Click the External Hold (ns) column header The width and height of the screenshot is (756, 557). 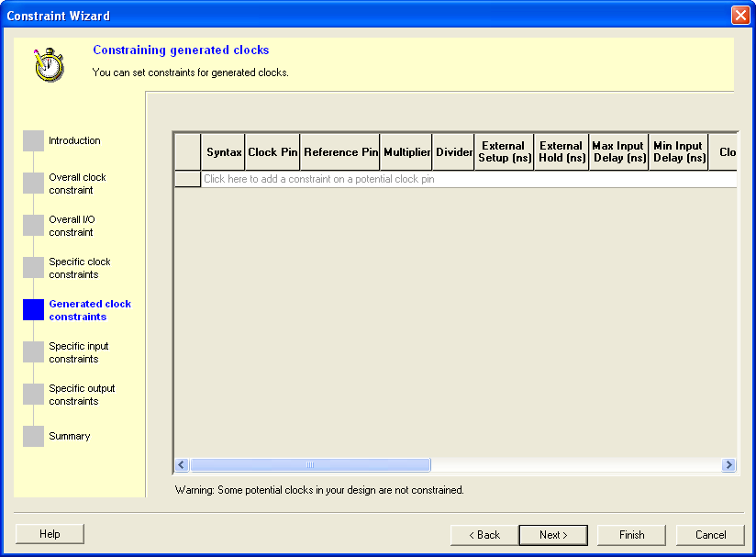pos(561,152)
